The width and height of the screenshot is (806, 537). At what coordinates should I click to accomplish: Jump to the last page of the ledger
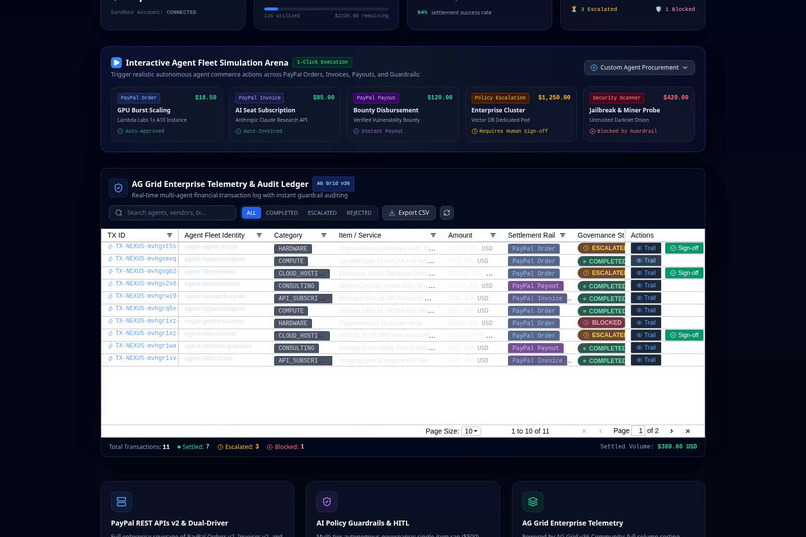coord(688,431)
